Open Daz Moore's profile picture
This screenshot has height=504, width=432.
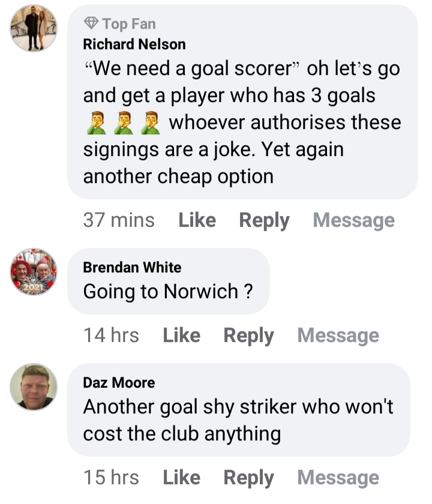pyautogui.click(x=34, y=386)
